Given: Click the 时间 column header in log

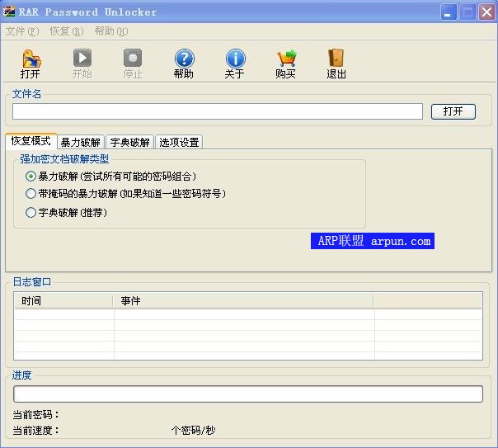Looking at the screenshot, I should pos(63,300).
